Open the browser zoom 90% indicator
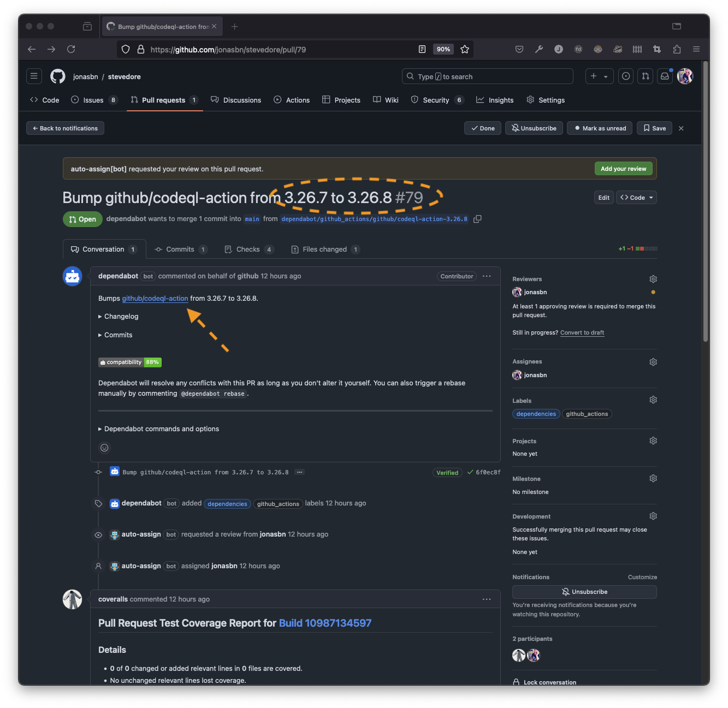728x708 pixels. pos(443,49)
